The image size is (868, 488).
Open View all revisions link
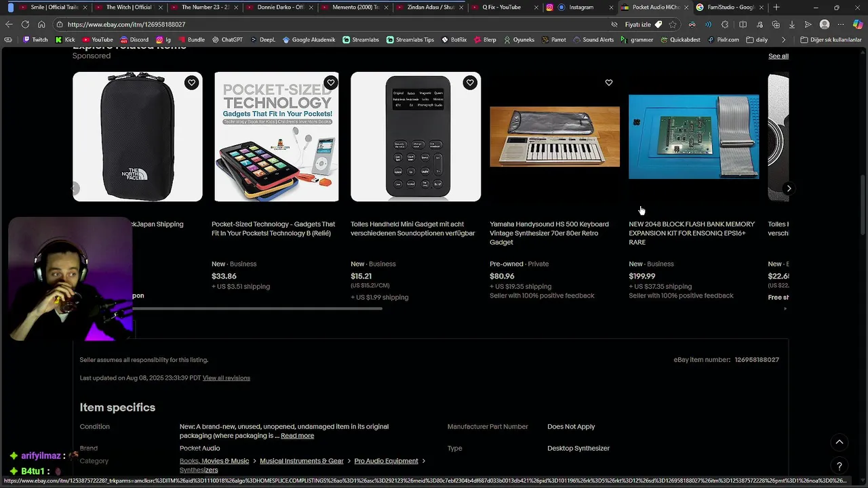pos(226,378)
